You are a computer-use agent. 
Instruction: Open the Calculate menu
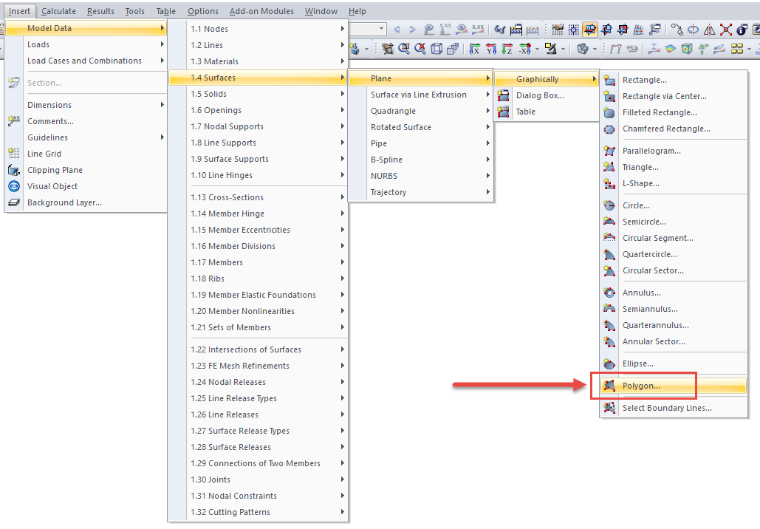(59, 11)
